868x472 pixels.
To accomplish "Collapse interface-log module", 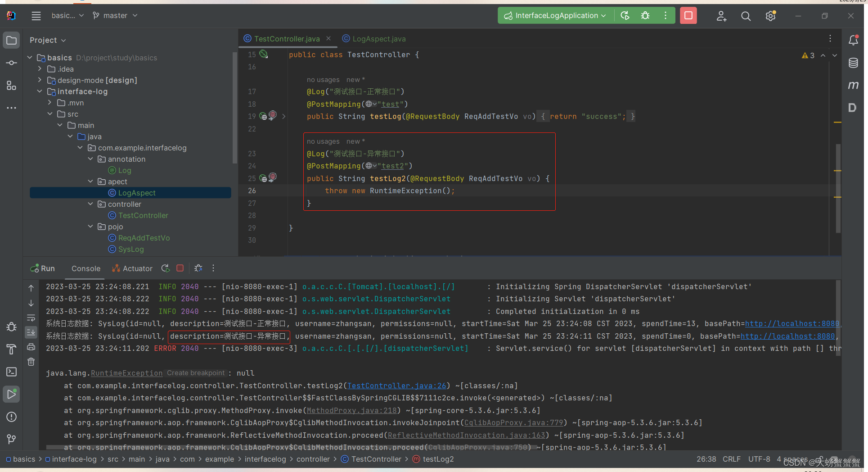I will click(x=40, y=91).
